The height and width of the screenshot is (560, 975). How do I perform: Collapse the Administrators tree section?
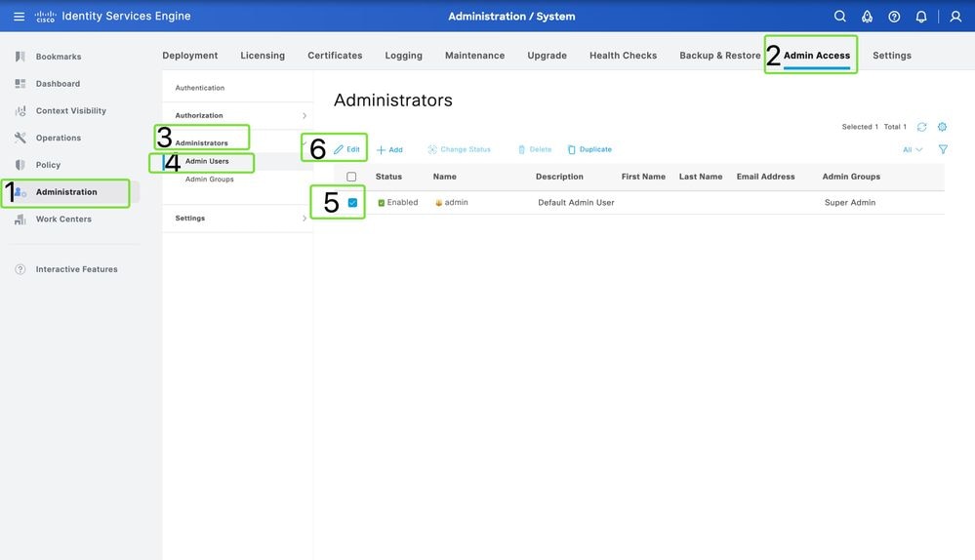[x=305, y=143]
